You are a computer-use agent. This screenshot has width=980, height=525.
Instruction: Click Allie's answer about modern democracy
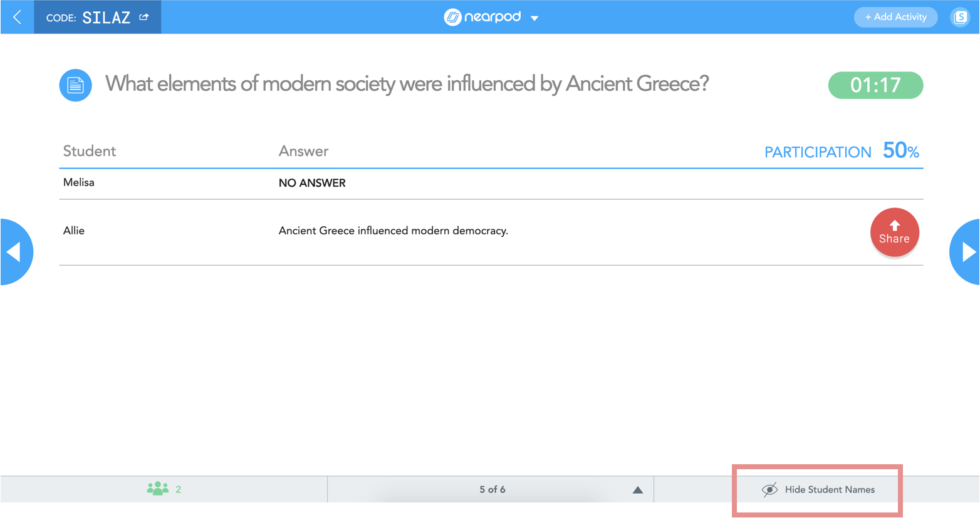[393, 231]
